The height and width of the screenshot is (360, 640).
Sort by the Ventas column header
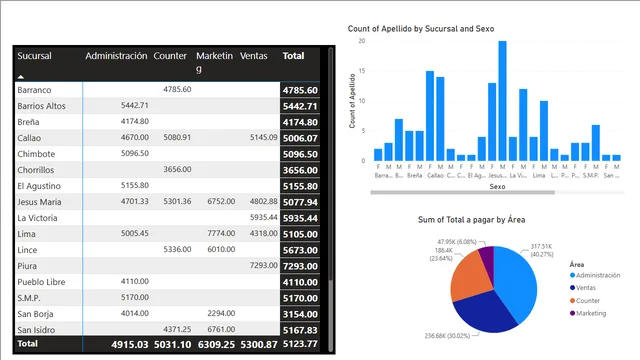253,56
